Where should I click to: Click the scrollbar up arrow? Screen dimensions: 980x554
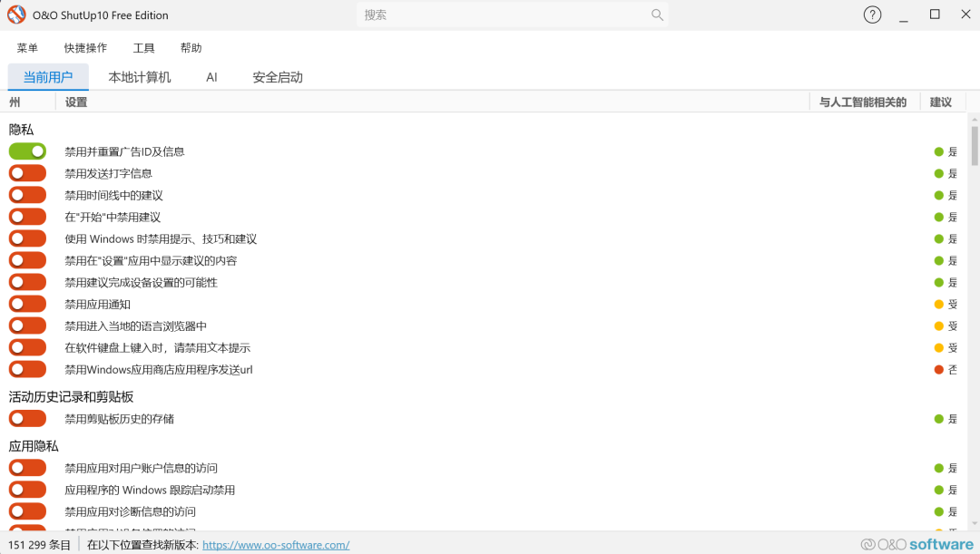point(975,120)
